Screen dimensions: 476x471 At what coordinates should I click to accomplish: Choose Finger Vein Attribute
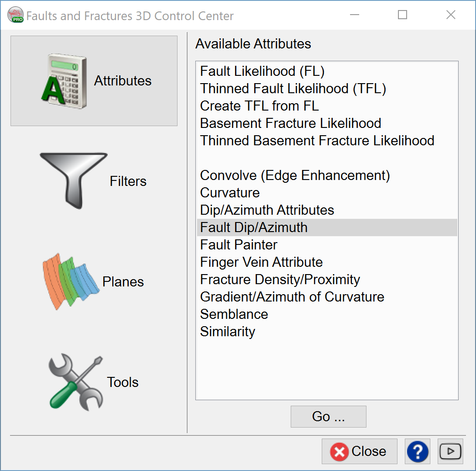pyautogui.click(x=261, y=262)
